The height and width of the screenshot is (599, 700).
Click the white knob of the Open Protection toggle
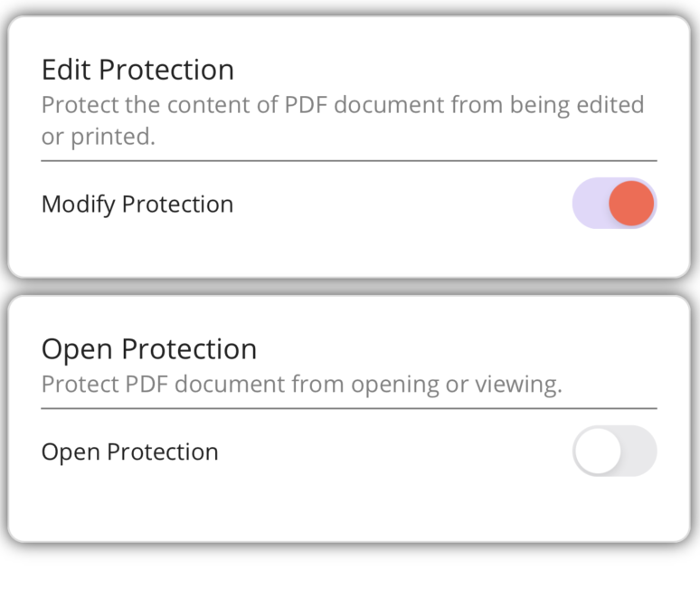click(x=598, y=451)
